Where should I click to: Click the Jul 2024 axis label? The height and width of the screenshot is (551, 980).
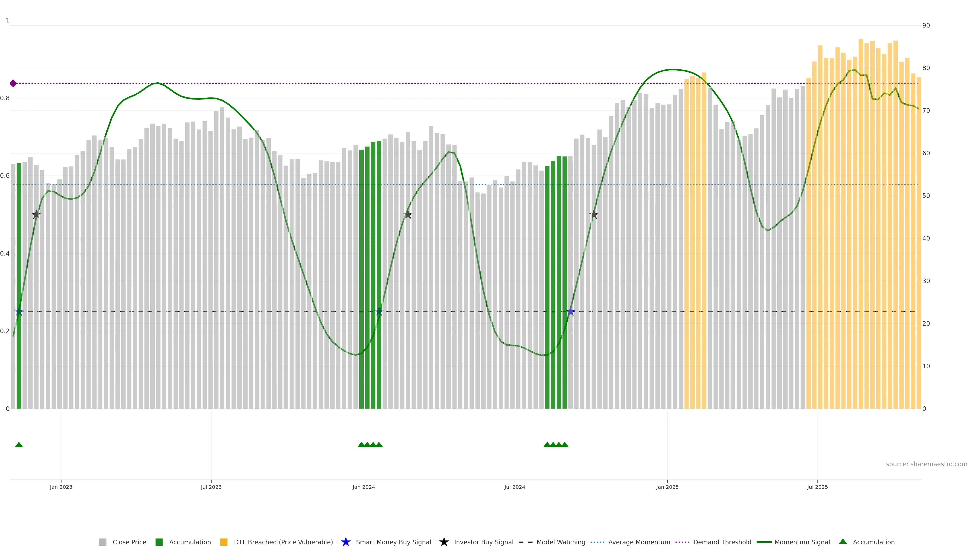pos(514,487)
